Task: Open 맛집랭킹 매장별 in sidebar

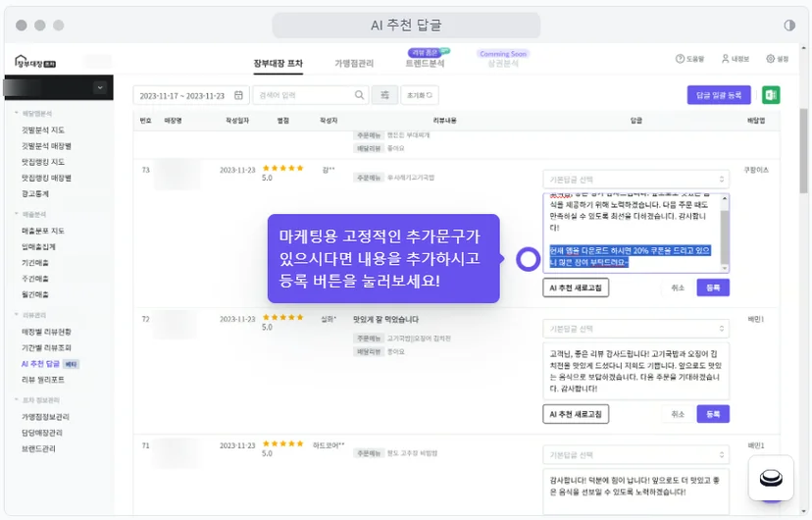Action: pos(46,179)
